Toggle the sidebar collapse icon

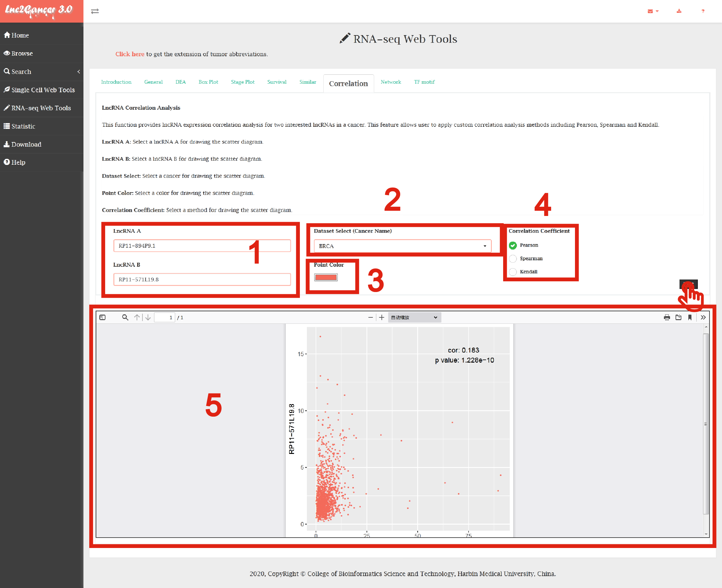[x=95, y=11]
